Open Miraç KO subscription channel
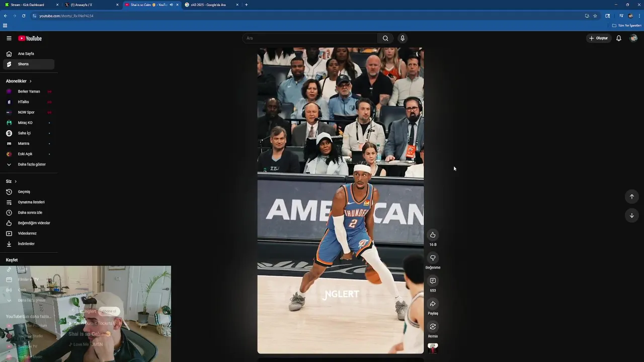Image resolution: width=644 pixels, height=362 pixels. pyautogui.click(x=29, y=123)
